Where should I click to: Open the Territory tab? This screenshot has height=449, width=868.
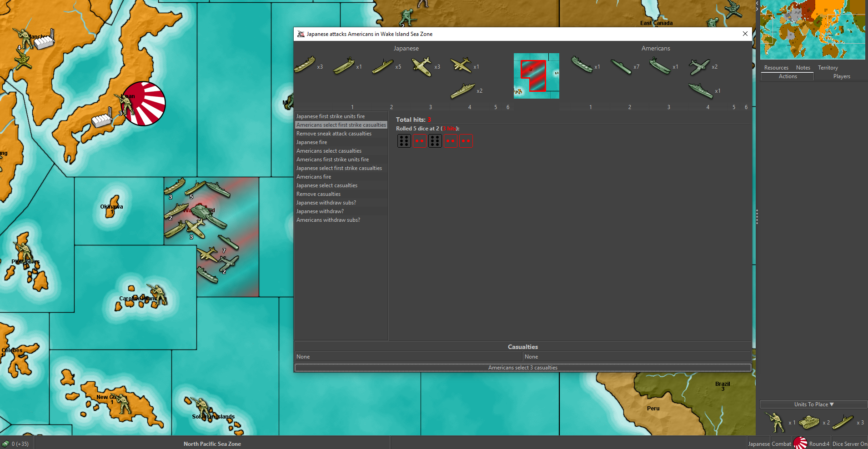[828, 68]
